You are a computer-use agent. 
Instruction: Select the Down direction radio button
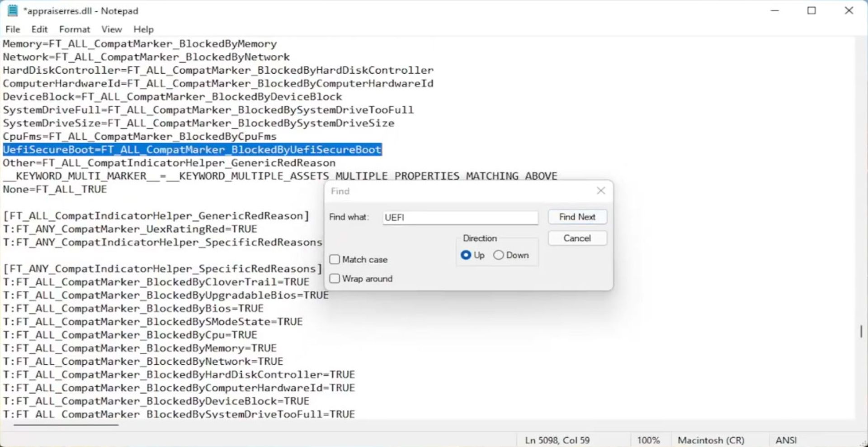coord(499,255)
